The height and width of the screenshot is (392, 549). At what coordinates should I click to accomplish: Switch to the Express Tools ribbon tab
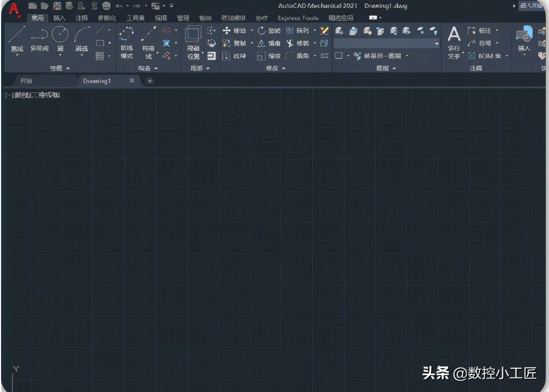pyautogui.click(x=298, y=17)
